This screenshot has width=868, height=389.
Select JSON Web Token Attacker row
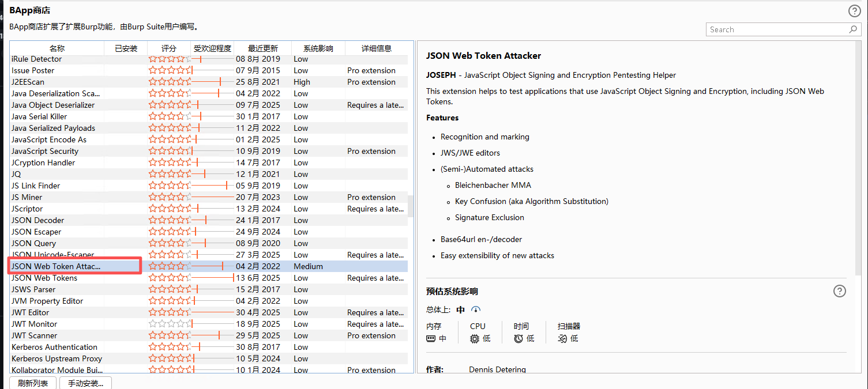209,266
